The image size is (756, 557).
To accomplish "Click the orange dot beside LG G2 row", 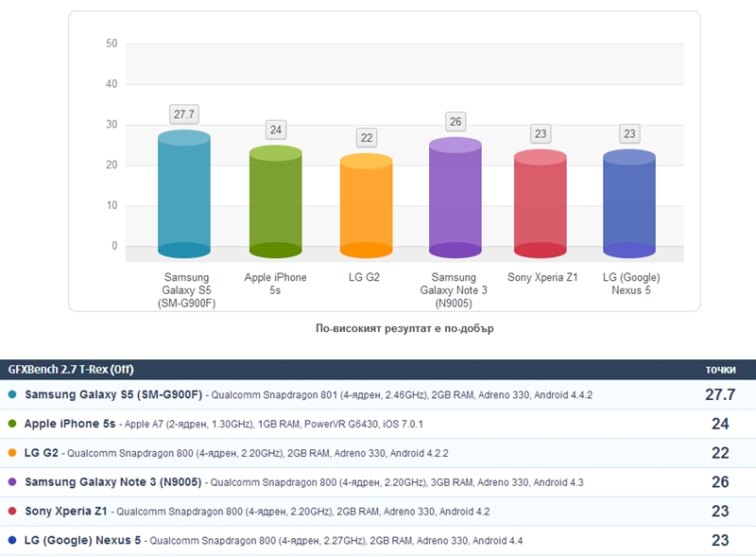I will 12,453.
